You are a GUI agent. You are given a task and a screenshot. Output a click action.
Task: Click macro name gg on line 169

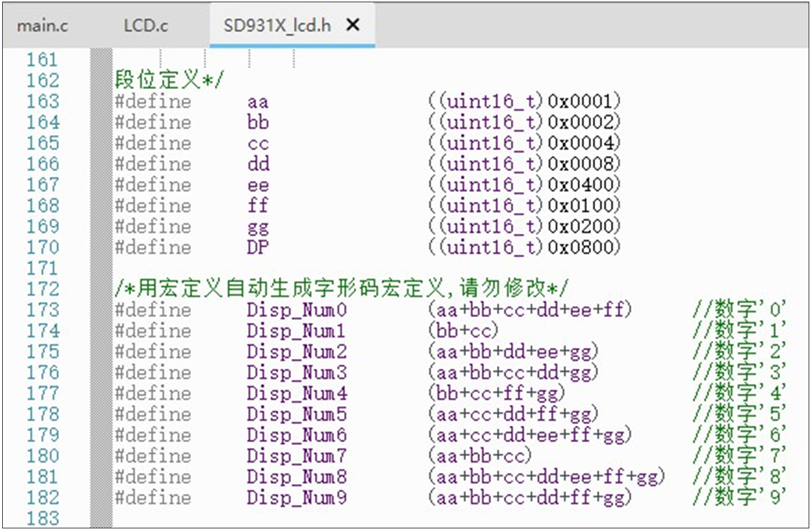(258, 227)
